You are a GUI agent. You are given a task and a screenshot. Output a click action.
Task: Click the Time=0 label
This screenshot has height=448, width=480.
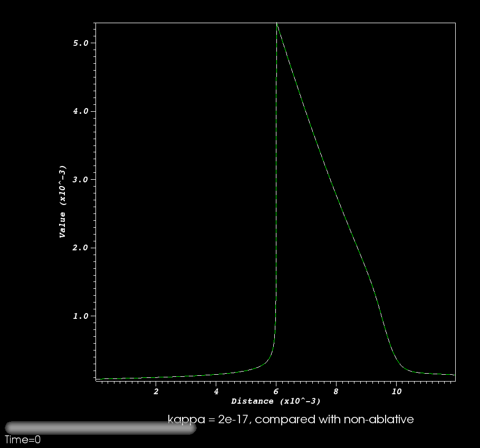coord(23,440)
